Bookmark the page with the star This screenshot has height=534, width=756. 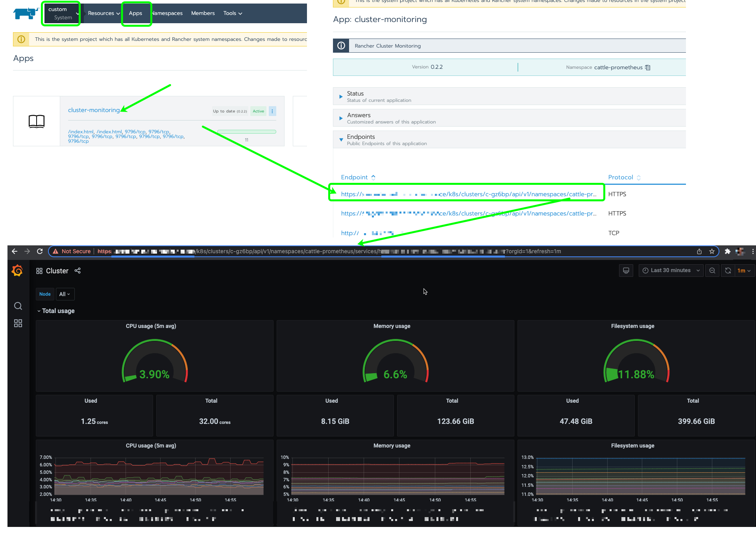point(712,251)
